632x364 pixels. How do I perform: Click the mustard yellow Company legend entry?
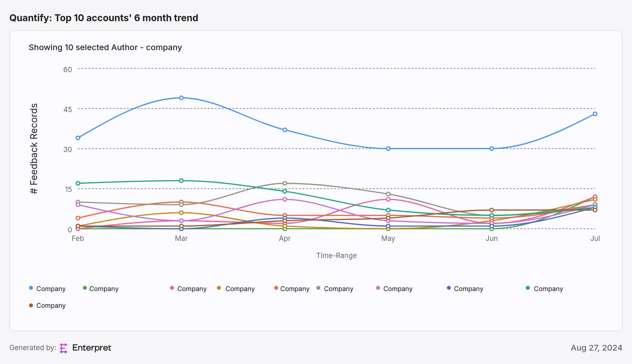click(x=236, y=289)
